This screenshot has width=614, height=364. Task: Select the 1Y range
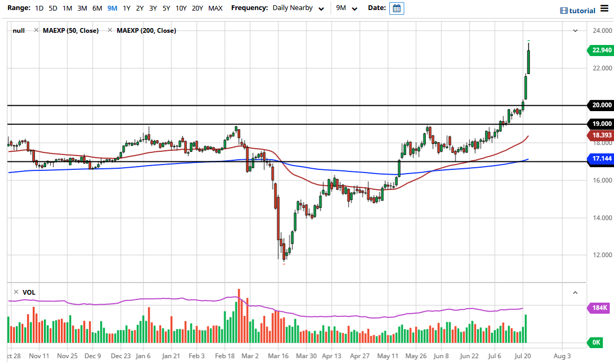[x=127, y=8]
